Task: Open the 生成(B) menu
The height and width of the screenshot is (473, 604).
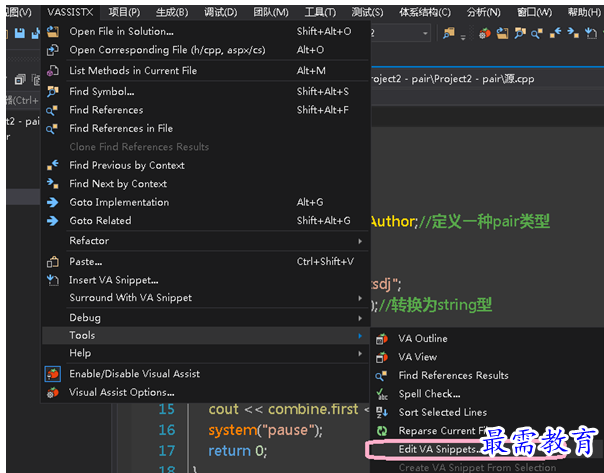Action: (x=172, y=12)
